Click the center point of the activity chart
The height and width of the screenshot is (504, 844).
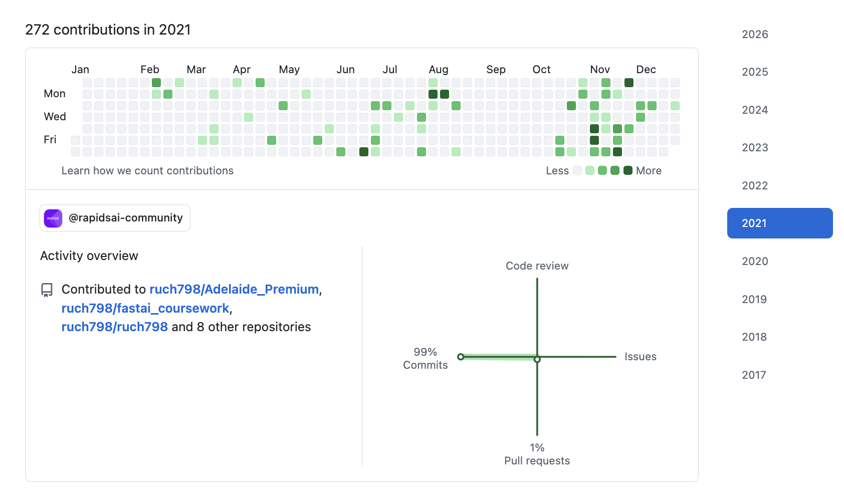tap(537, 359)
